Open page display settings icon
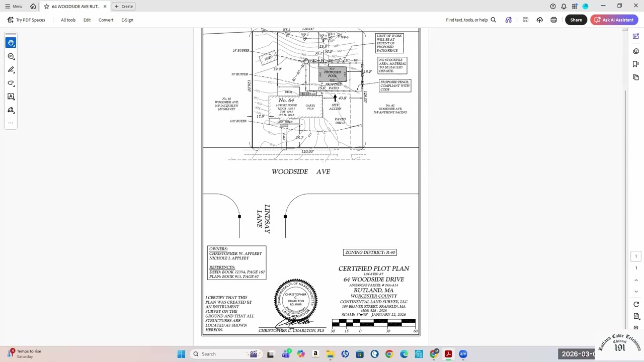The width and height of the screenshot is (644, 362). tap(636, 316)
